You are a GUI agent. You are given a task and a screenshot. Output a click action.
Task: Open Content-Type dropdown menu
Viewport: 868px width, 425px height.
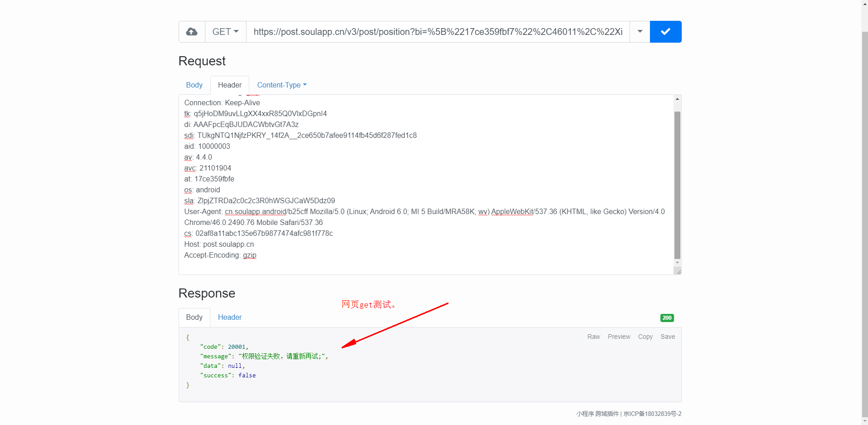(x=282, y=85)
